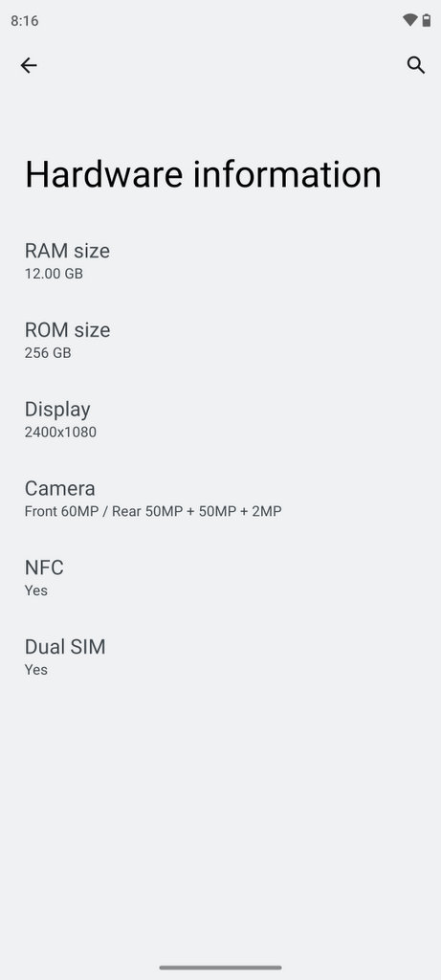
Task: Tap the Yes value under Dual SIM
Action: 36,670
